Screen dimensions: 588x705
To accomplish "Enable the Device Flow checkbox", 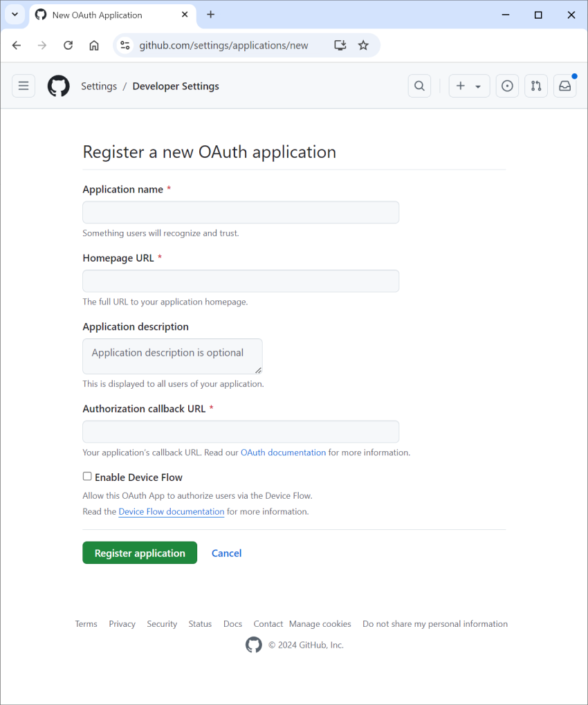I will (x=87, y=476).
